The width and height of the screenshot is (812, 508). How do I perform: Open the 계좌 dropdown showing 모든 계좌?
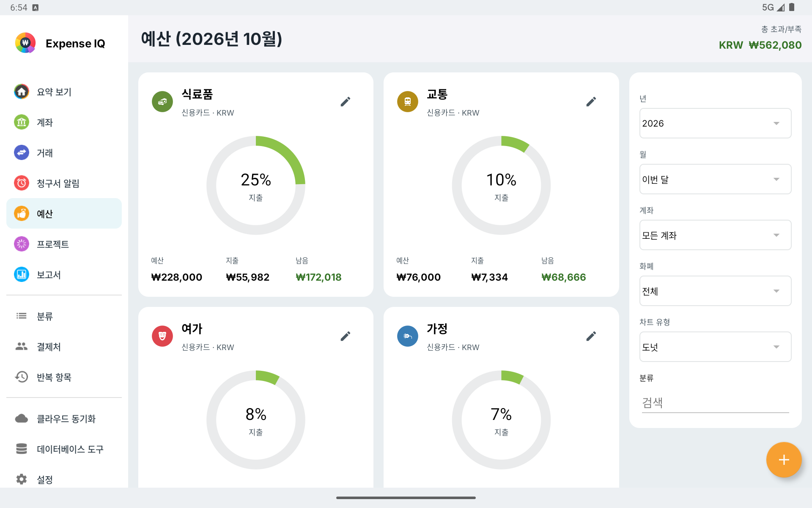(x=715, y=235)
